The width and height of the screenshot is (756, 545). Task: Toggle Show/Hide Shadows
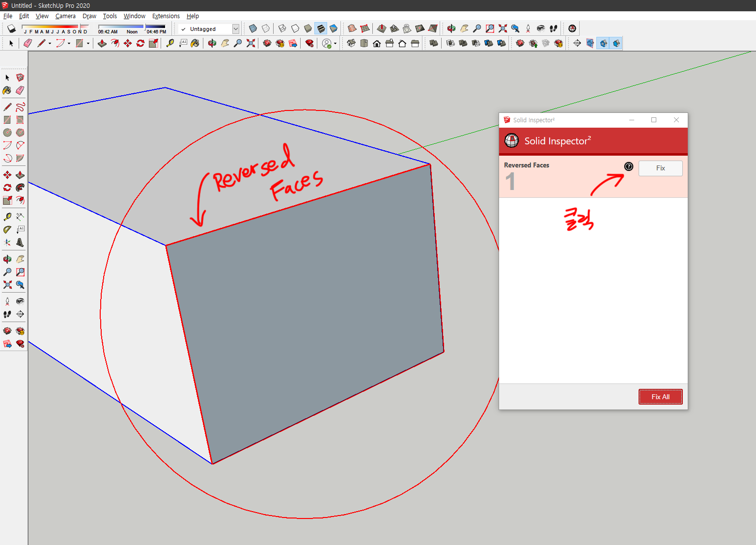tap(11, 28)
